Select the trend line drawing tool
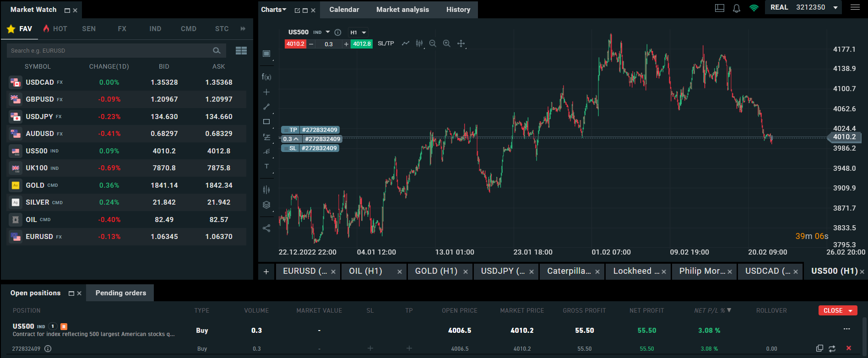 [x=266, y=107]
